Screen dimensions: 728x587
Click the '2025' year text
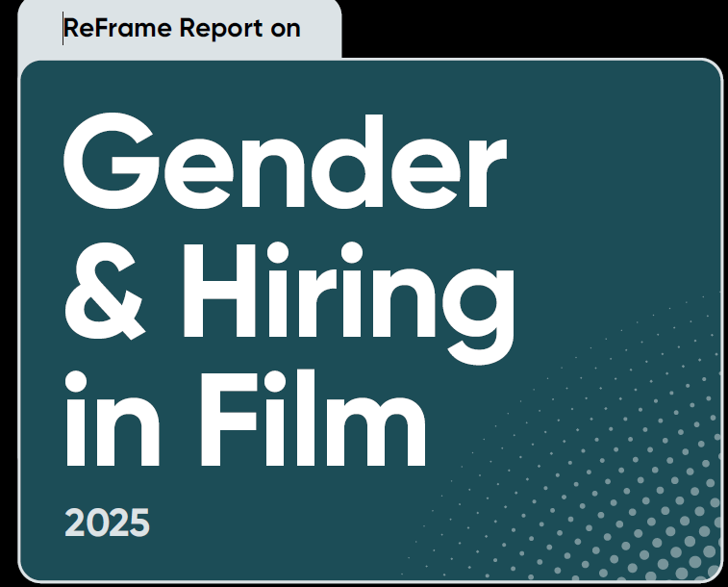(108, 523)
